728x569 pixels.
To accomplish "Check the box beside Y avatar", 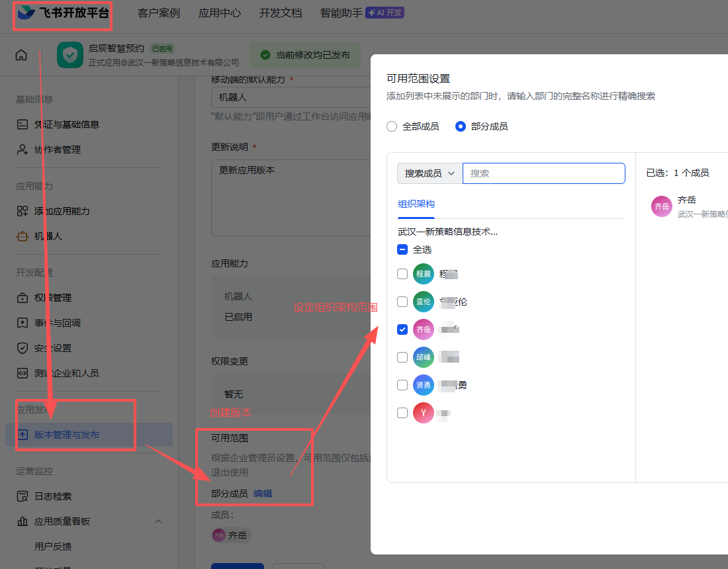I will tap(402, 413).
